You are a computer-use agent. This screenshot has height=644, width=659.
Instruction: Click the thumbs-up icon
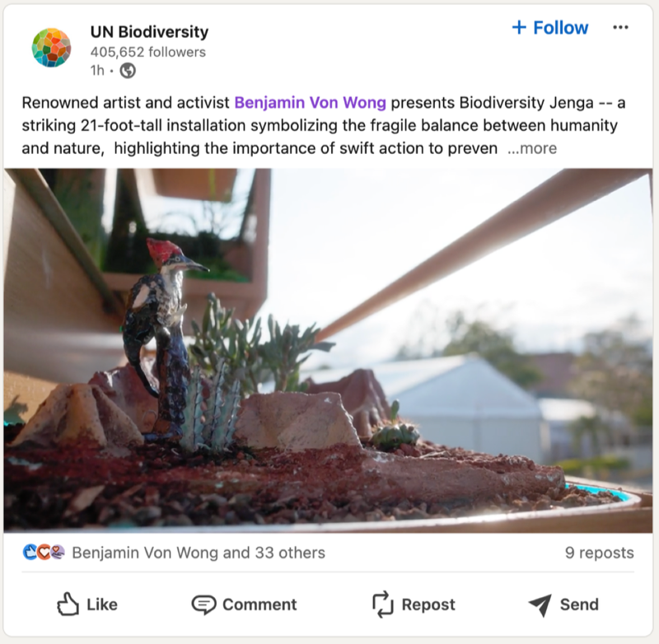[68, 605]
